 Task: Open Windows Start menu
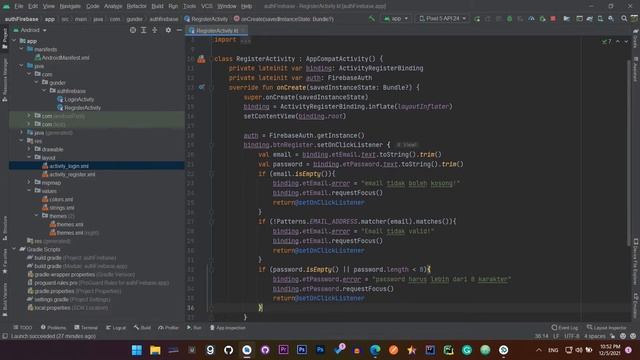tap(137, 350)
